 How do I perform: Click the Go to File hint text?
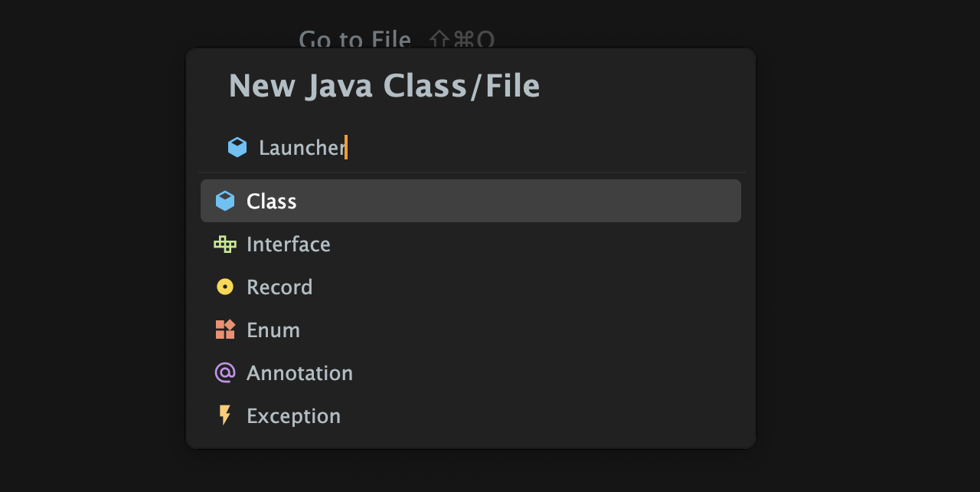coord(354,39)
